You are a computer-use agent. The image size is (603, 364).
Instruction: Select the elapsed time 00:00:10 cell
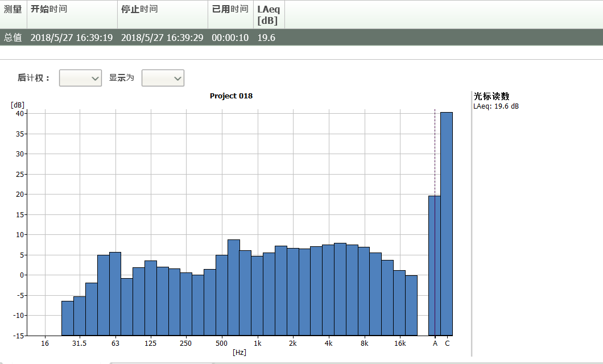coord(230,38)
